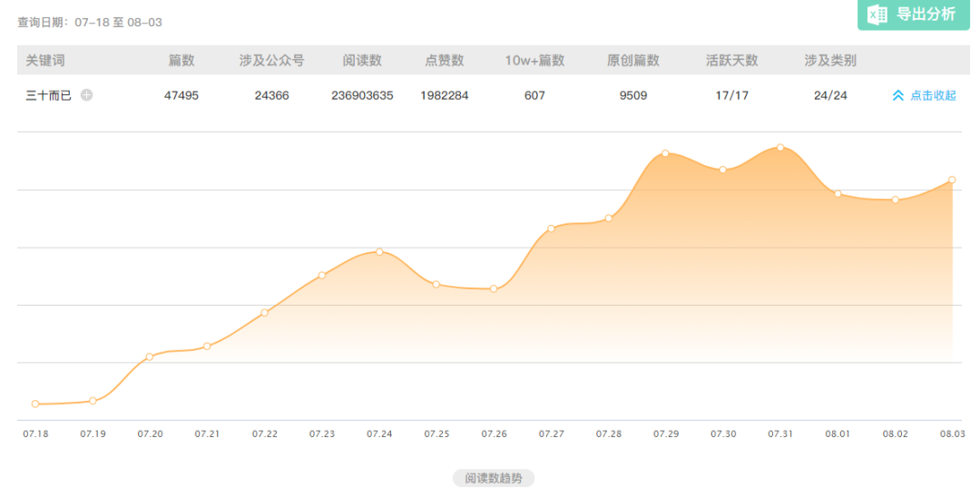Screen dimensions: 980x497
Task: Click the 24366 accounts value
Action: click(272, 95)
